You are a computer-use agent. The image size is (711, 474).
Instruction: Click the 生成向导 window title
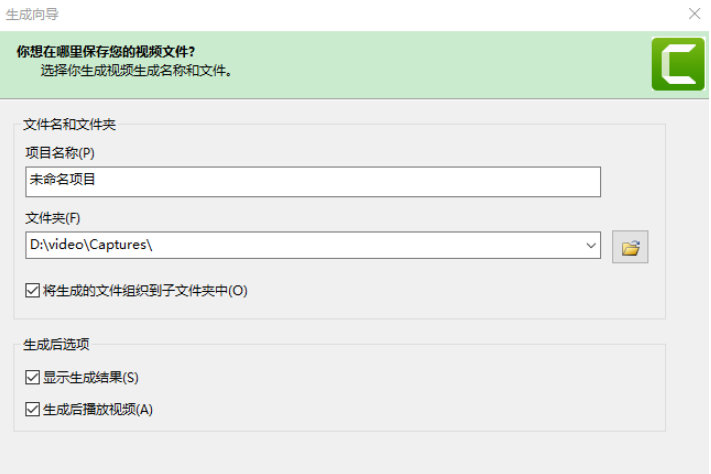(35, 14)
